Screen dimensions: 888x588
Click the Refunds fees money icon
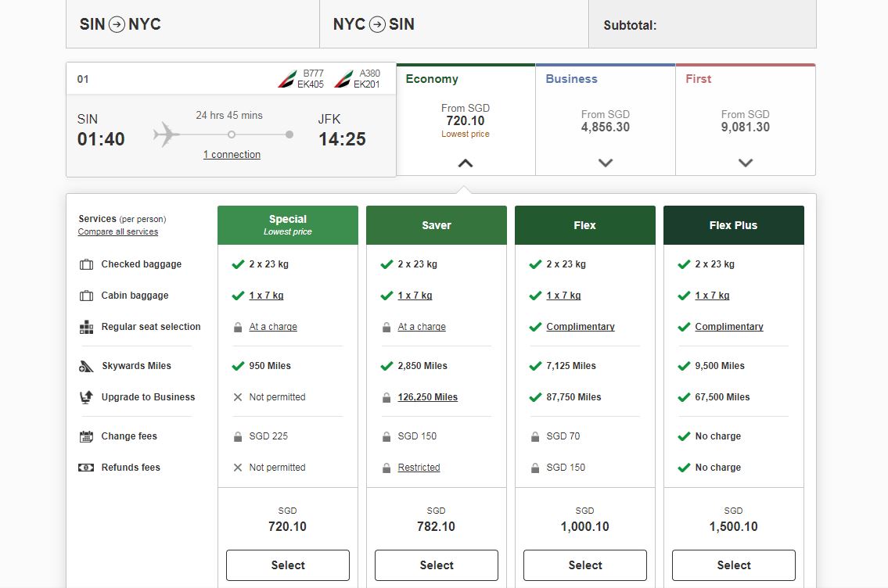coord(86,468)
